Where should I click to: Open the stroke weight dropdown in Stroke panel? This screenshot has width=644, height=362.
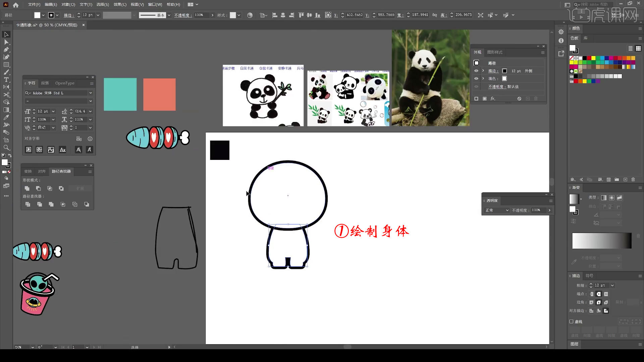click(x=612, y=285)
